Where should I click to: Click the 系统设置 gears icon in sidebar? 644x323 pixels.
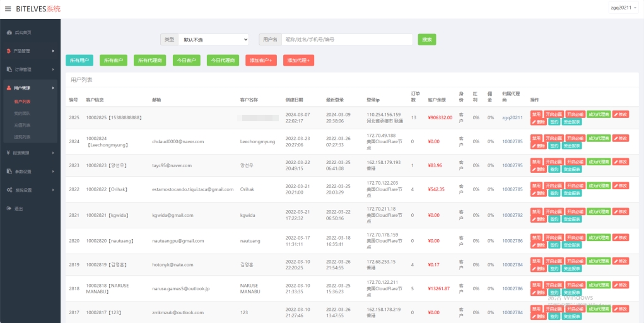pyautogui.click(x=9, y=190)
